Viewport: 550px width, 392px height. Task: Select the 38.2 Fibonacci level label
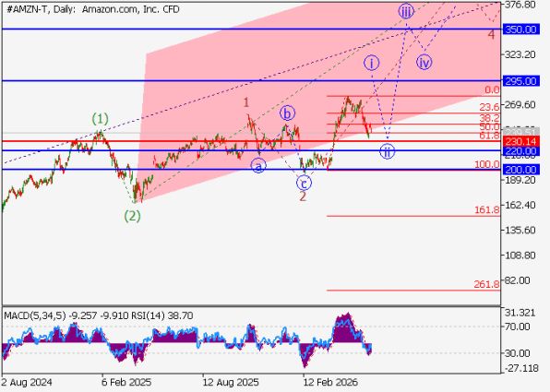489,118
